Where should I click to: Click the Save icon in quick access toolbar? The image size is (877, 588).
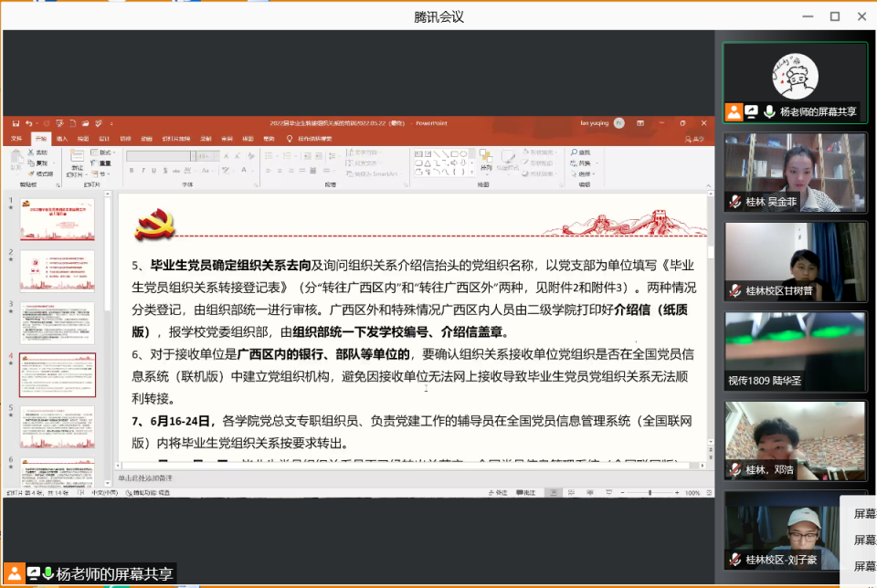point(17,123)
